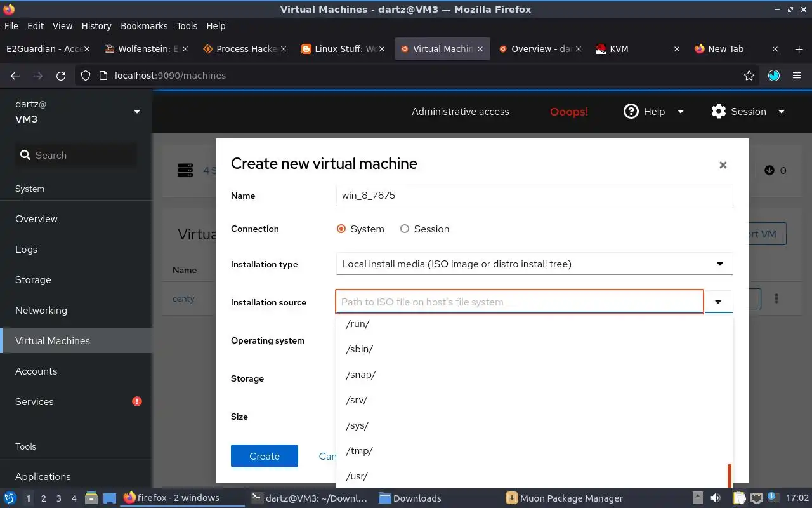
Task: Open Overview in the sidebar
Action: [x=76, y=218]
